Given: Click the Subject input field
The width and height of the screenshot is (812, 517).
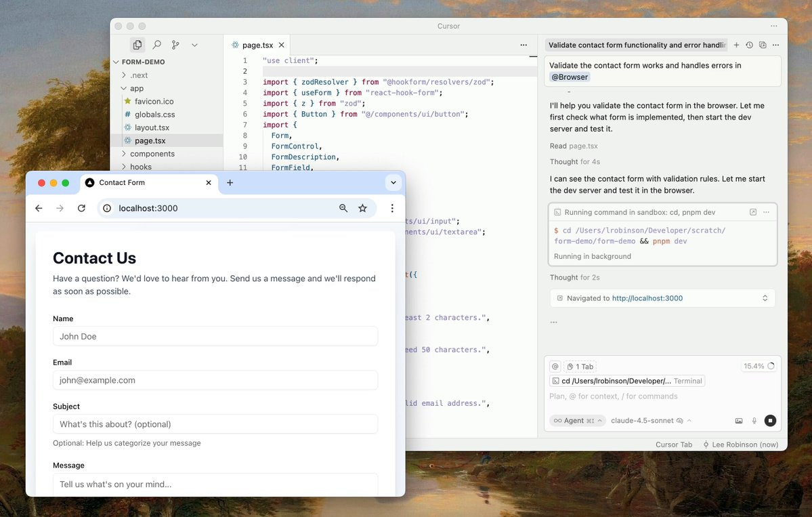Looking at the screenshot, I should click(215, 424).
